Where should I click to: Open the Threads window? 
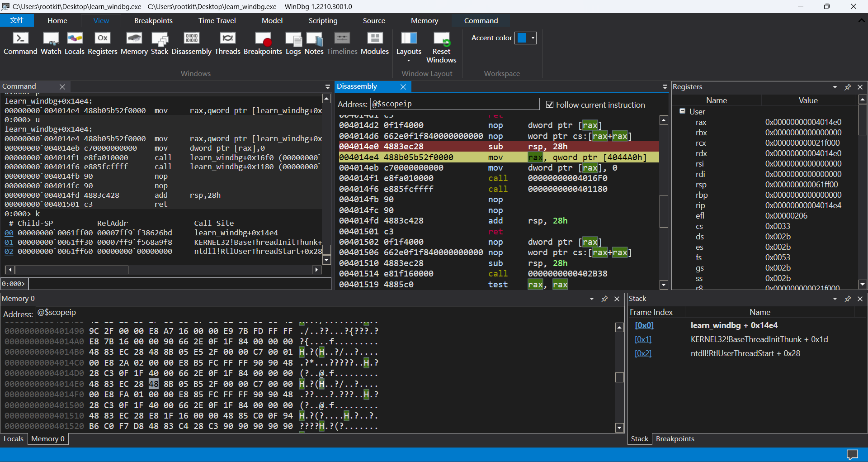[227, 44]
